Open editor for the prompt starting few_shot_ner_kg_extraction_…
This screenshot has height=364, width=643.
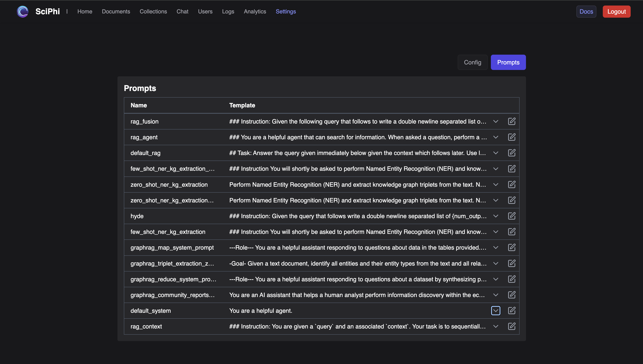512,169
